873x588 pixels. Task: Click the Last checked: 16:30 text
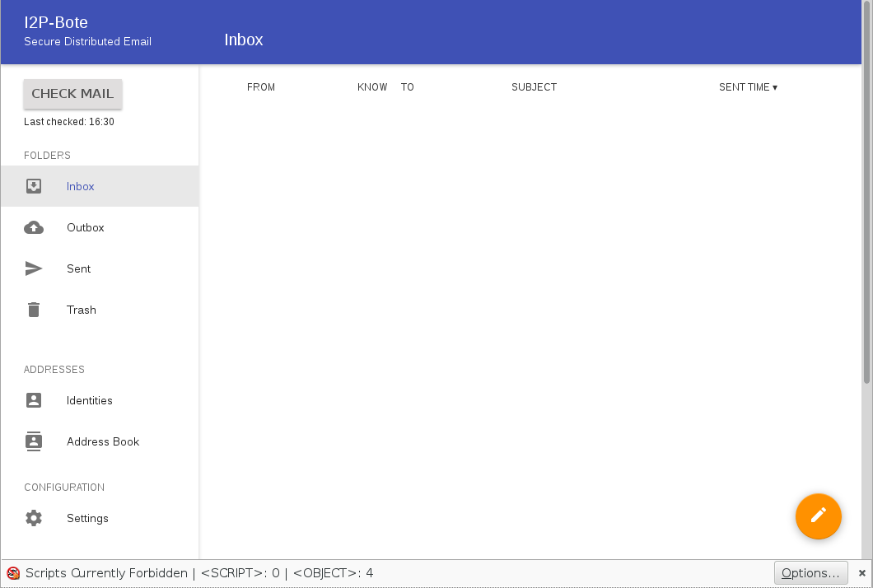click(69, 121)
